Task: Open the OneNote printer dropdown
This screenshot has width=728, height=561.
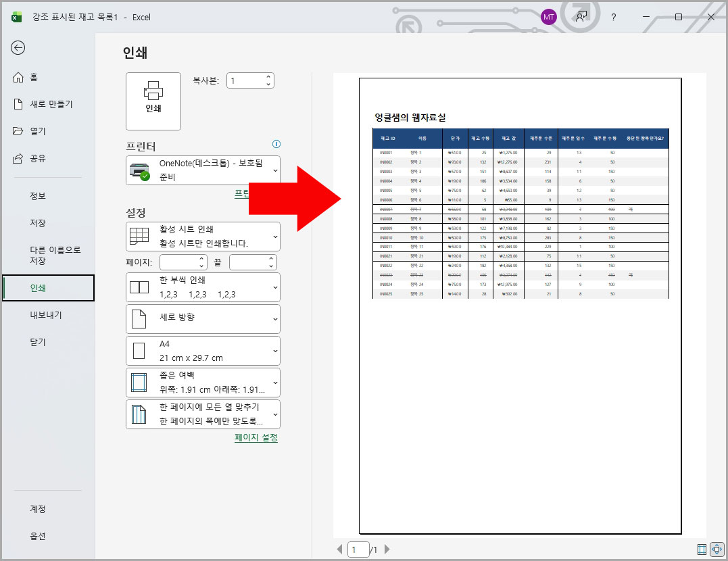Action: click(203, 170)
